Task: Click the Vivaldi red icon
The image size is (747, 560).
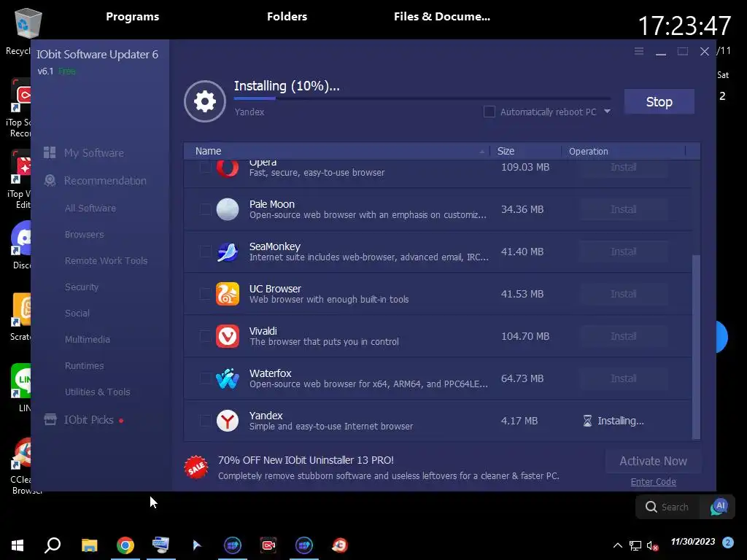Action: [x=228, y=336]
